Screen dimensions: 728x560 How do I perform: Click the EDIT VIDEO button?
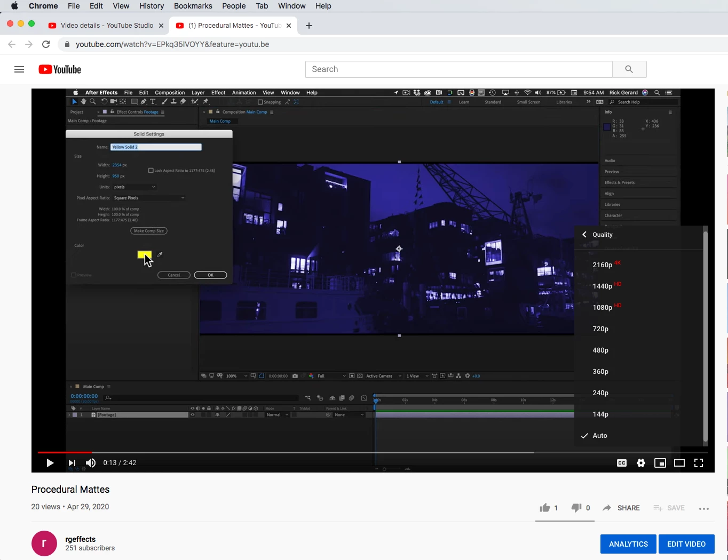(x=686, y=544)
